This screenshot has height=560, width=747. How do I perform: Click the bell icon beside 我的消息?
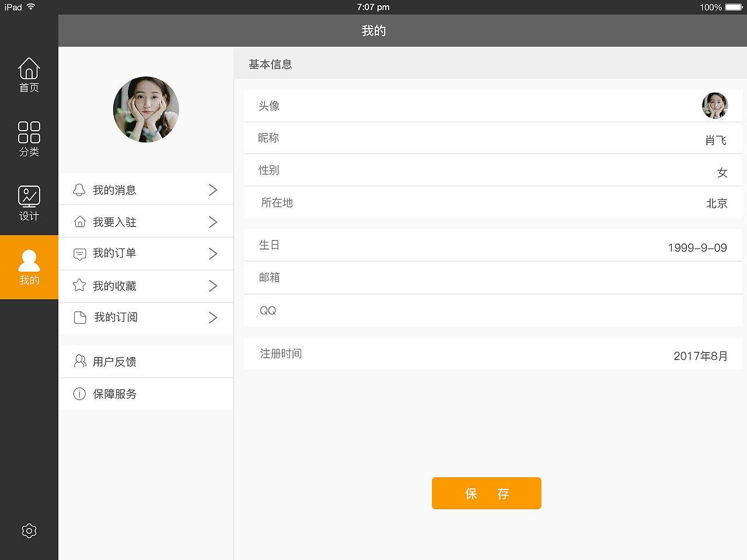coord(79,190)
